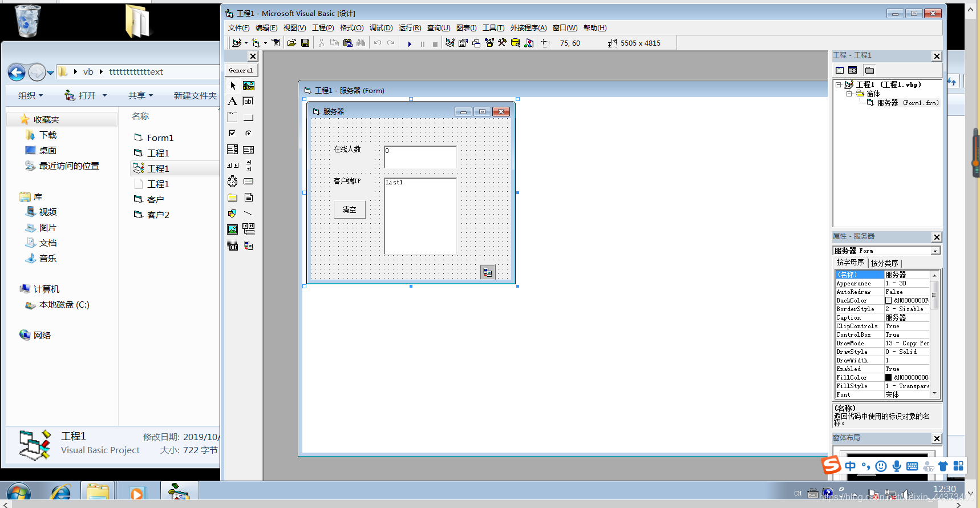
Task: Select the OLE container tool in the toolbox
Action: point(233,245)
